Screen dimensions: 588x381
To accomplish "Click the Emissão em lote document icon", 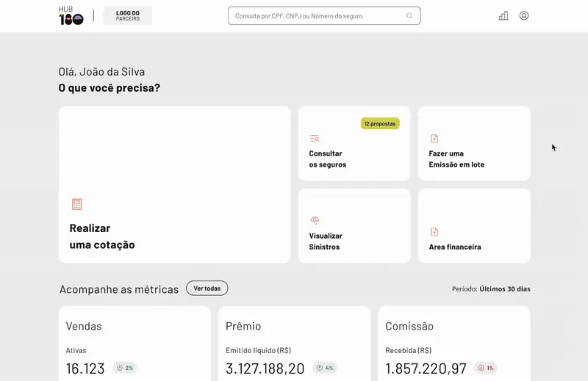I will pos(434,138).
